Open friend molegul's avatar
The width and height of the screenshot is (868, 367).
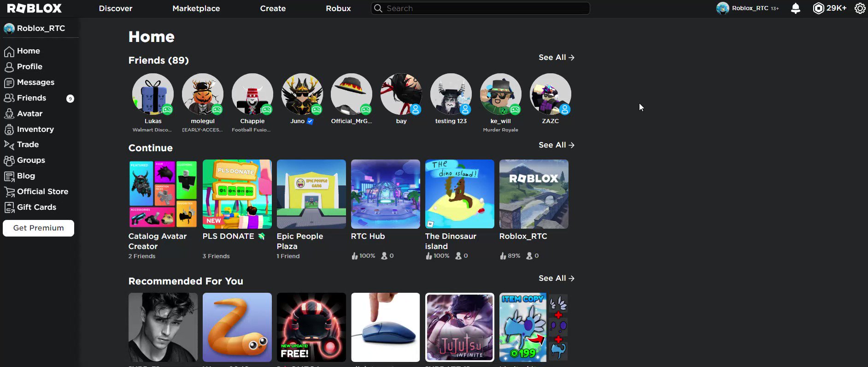click(x=203, y=94)
